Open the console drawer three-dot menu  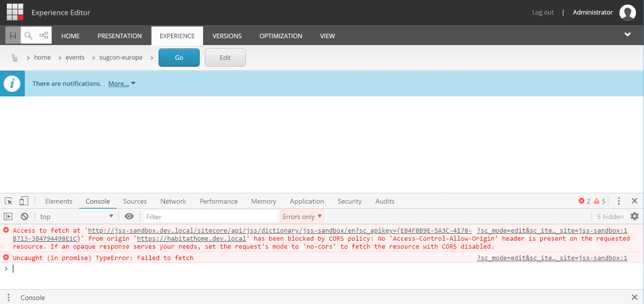pos(9,297)
